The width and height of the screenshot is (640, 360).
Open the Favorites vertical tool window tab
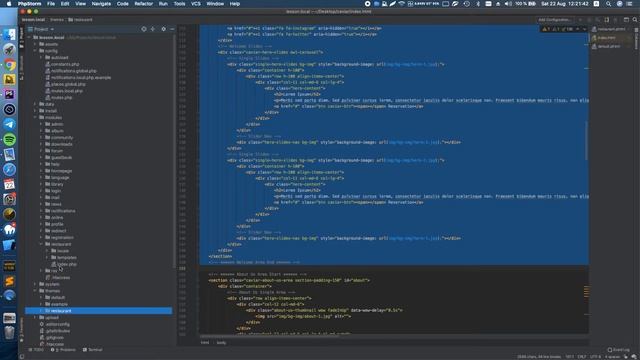pyautogui.click(x=22, y=330)
